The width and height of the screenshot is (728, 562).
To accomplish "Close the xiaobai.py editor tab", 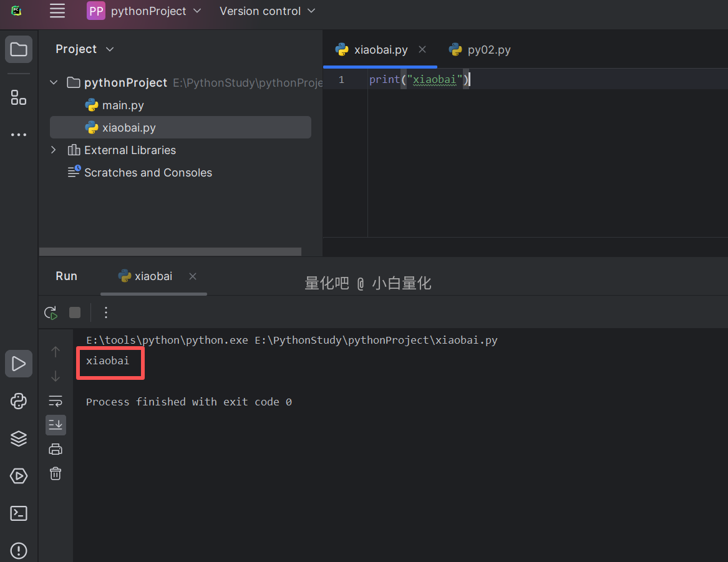I will 422,49.
